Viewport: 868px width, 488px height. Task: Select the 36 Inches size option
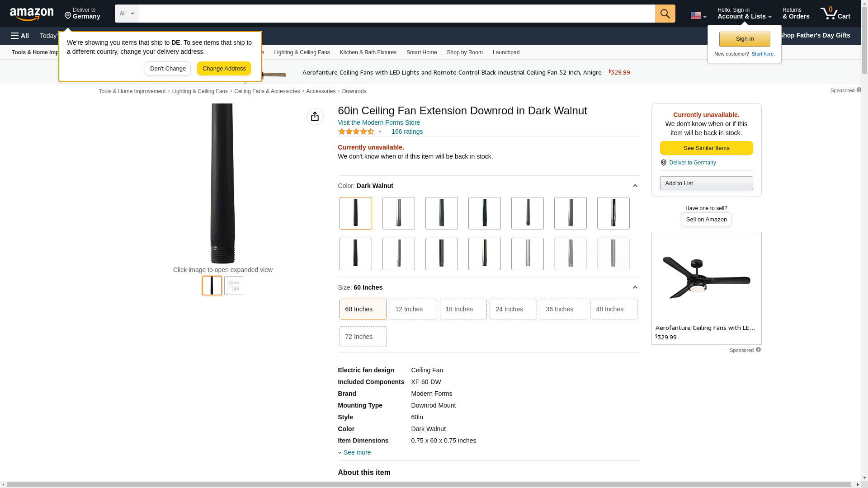[x=563, y=309]
